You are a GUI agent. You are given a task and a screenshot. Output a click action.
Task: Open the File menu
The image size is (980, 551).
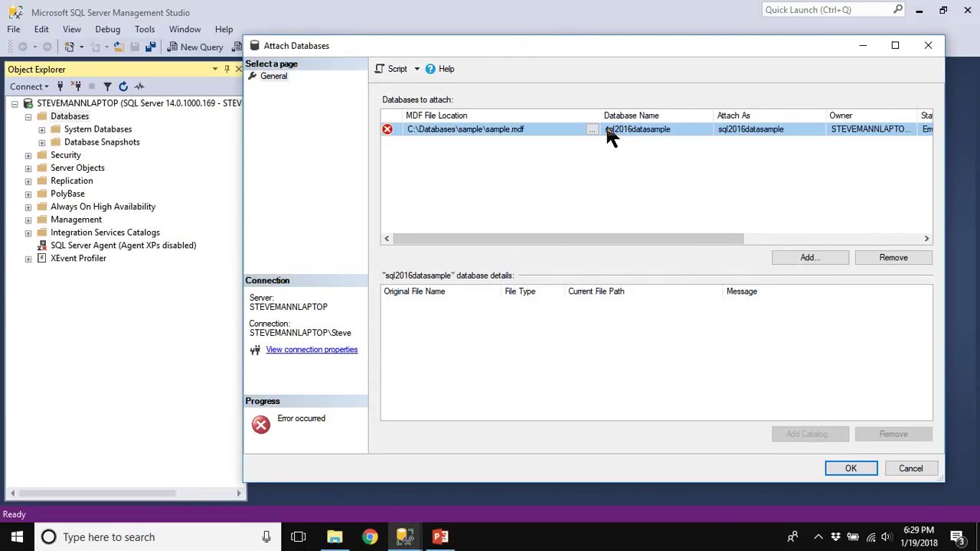(x=14, y=29)
